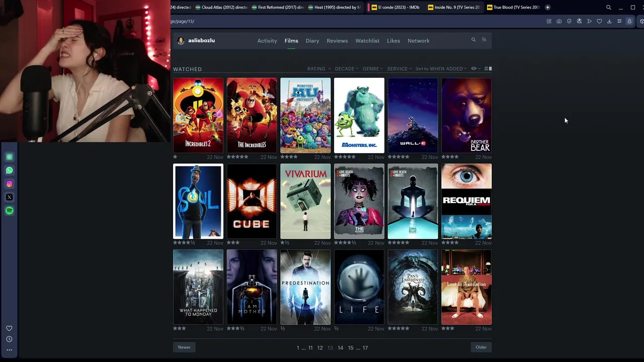This screenshot has width=644, height=362.
Task: Click the browser tab search magnifier
Action: (x=609, y=8)
